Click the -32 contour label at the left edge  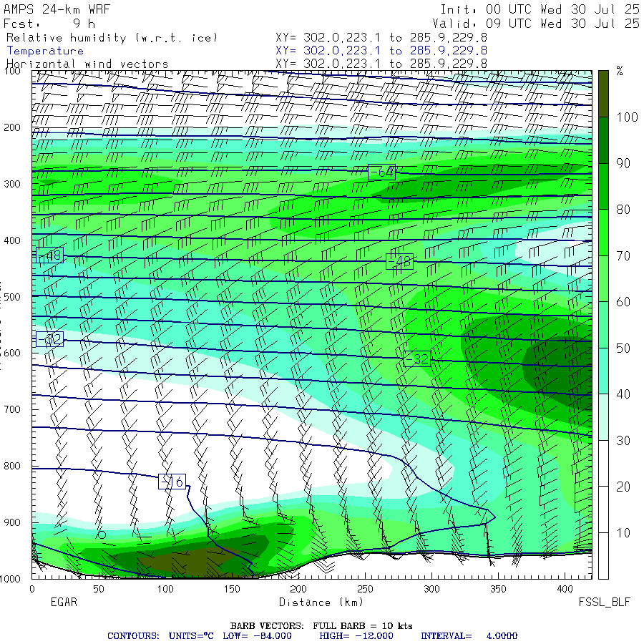[49, 339]
